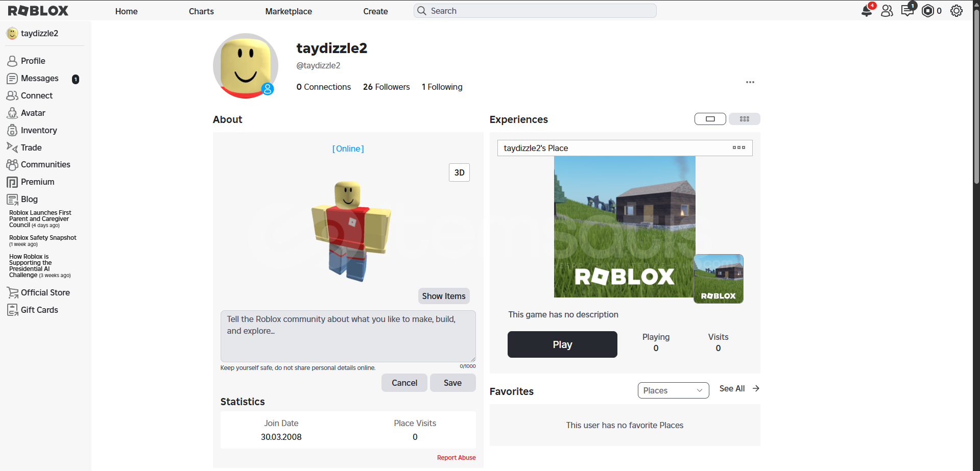
Task: Go to the Home tab
Action: coord(127,11)
